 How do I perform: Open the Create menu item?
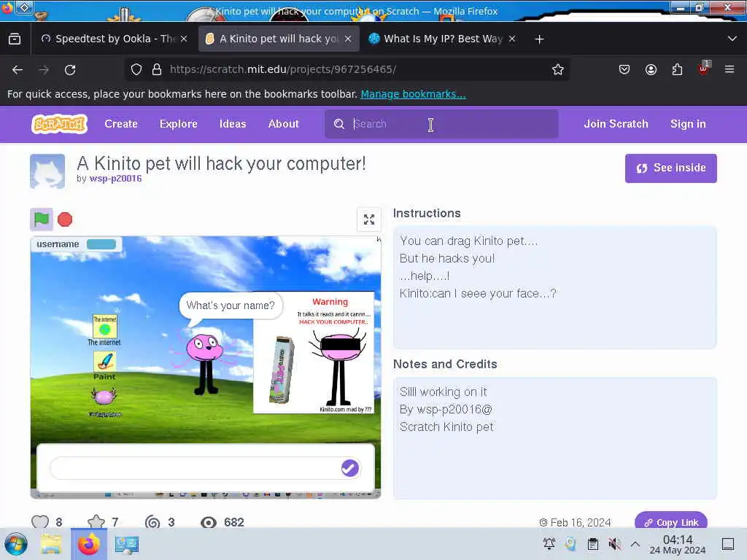[121, 124]
